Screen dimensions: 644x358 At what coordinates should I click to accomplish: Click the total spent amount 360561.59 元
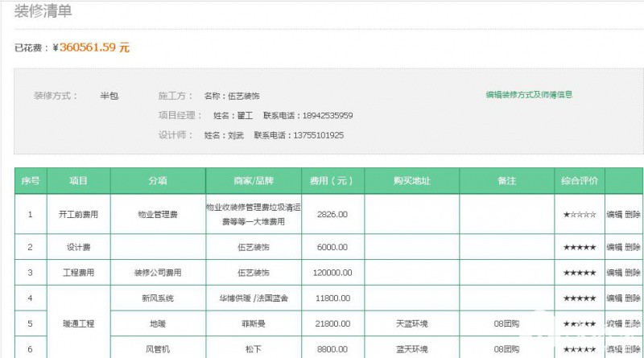[94, 47]
